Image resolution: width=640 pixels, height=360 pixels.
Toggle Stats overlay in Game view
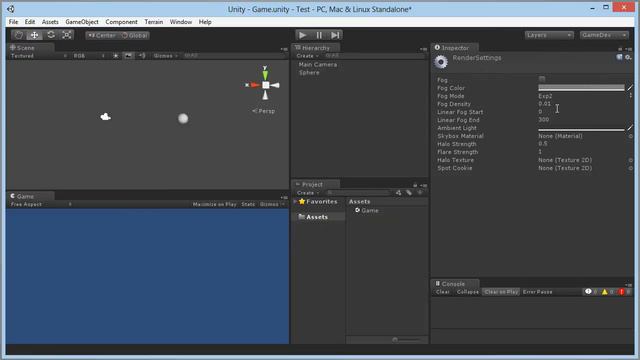(248, 204)
